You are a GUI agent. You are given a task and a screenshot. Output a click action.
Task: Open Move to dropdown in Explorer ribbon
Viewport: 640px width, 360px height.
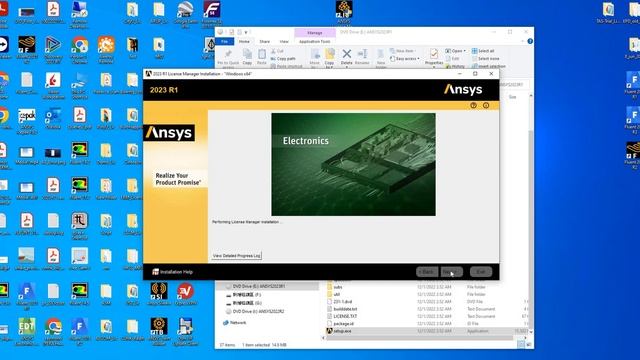point(315,57)
